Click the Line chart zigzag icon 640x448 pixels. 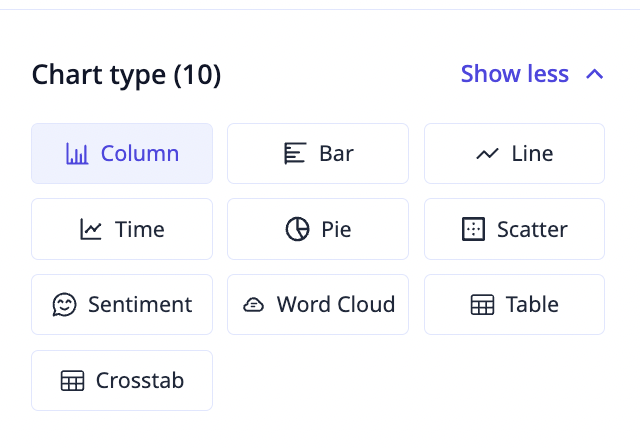(x=487, y=154)
